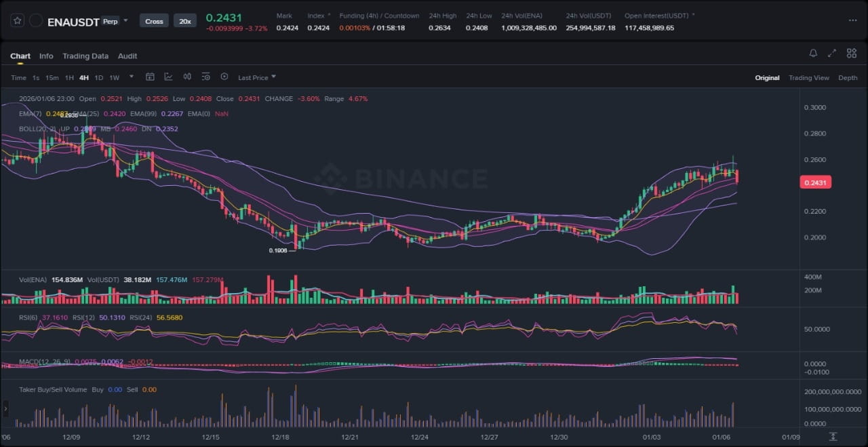This screenshot has width=868, height=447.
Task: Select the 1W interval
Action: (114, 78)
